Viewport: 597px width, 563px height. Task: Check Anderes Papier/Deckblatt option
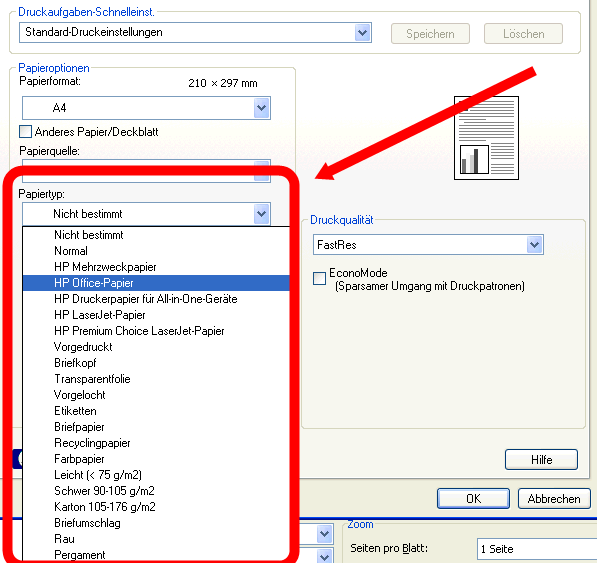coord(26,132)
